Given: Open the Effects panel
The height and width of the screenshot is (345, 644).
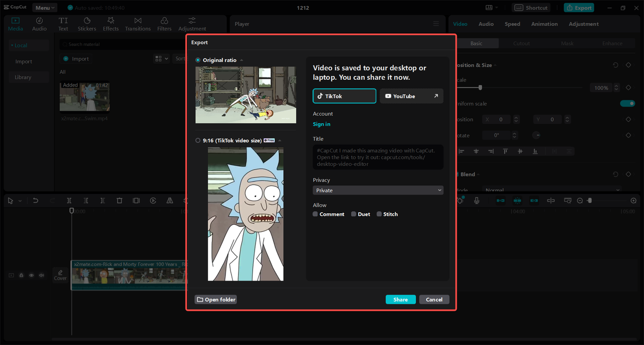Looking at the screenshot, I should (x=111, y=24).
